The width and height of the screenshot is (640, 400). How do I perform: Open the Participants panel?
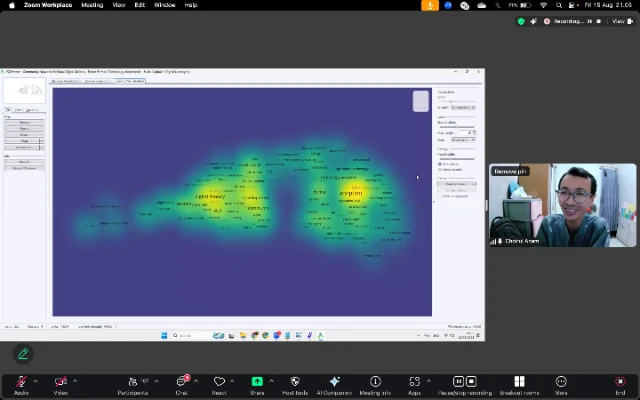tap(132, 382)
